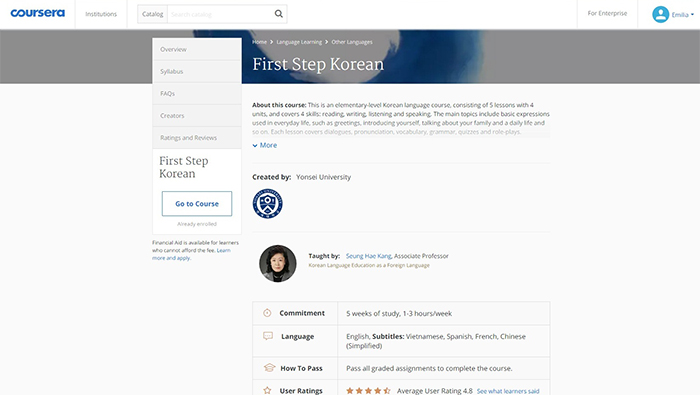The width and height of the screenshot is (700, 395).
Task: Jump to the FAQs section
Action: tap(197, 93)
